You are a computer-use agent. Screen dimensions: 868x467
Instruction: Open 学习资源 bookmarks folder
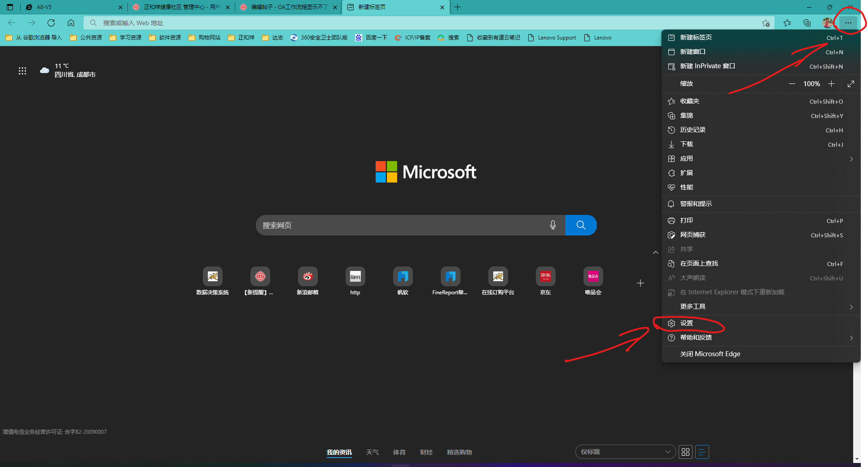[x=125, y=38]
